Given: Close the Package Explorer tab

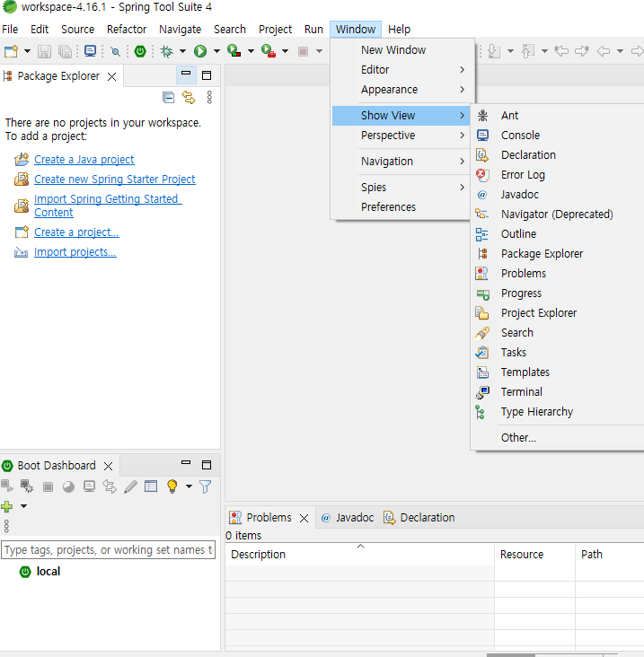Looking at the screenshot, I should pyautogui.click(x=111, y=76).
